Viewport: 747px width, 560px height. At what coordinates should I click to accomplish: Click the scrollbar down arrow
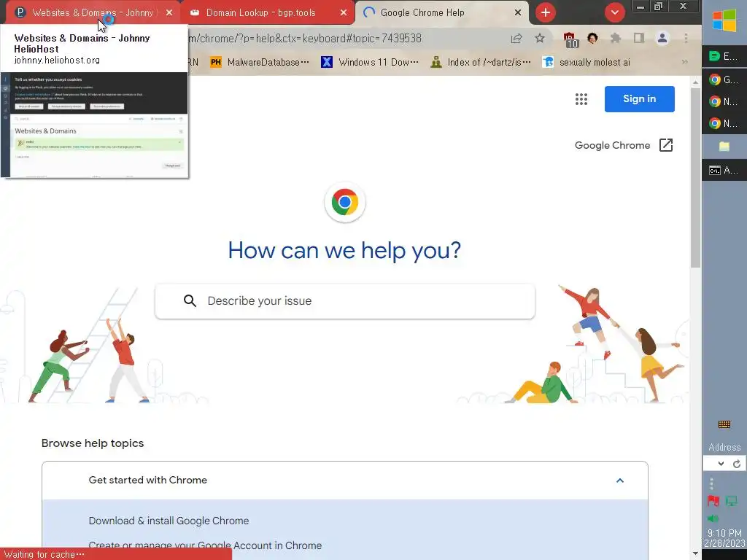[695, 554]
